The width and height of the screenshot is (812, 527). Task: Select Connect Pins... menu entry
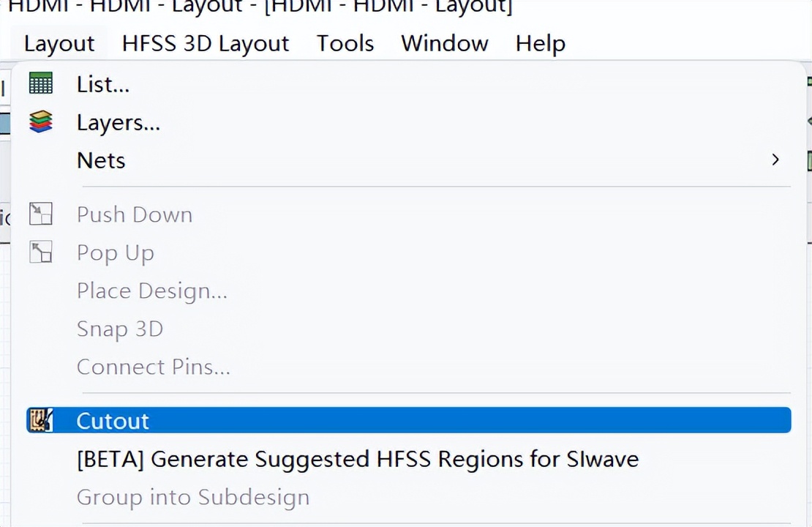pyautogui.click(x=154, y=367)
